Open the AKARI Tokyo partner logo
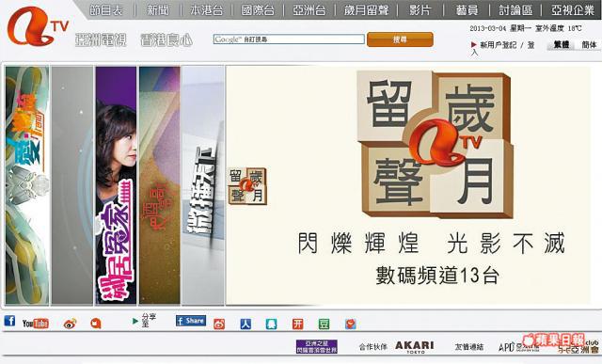 coord(415,347)
